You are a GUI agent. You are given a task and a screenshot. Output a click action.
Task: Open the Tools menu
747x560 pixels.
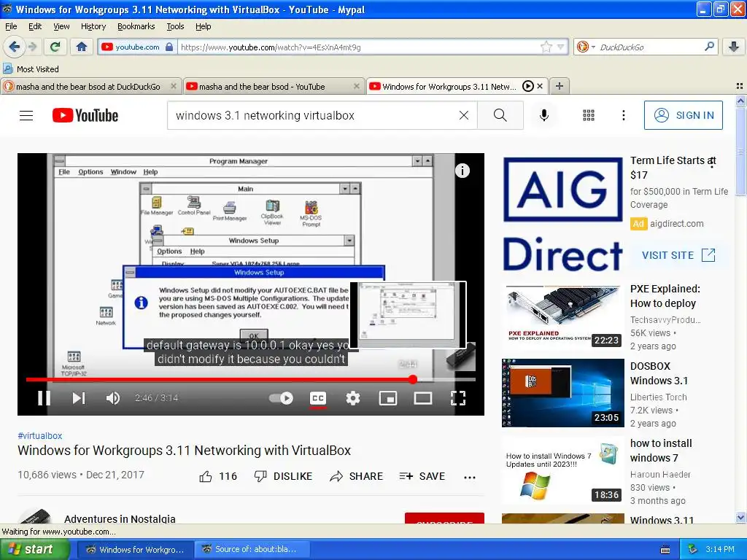(175, 26)
